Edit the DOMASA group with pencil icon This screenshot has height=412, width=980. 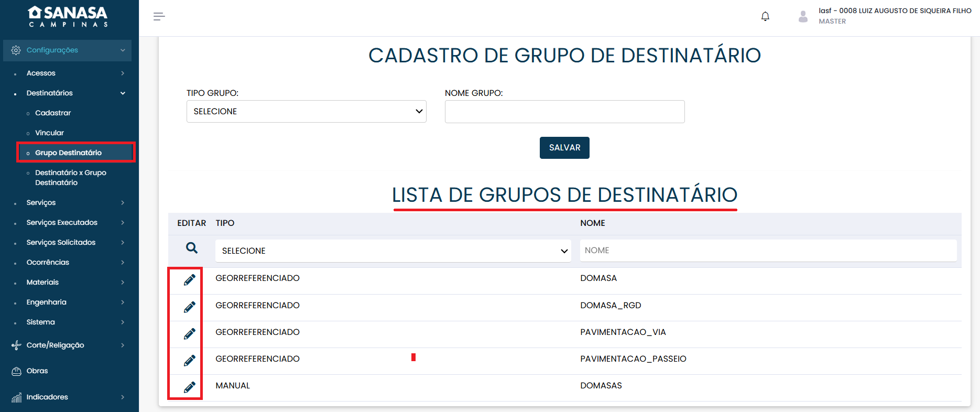tap(189, 280)
